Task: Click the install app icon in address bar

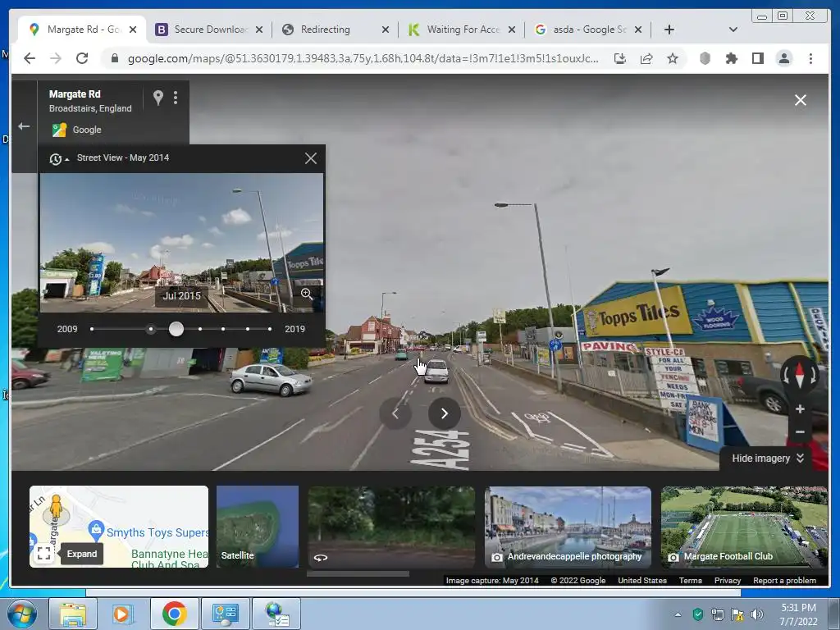Action: coord(620,58)
